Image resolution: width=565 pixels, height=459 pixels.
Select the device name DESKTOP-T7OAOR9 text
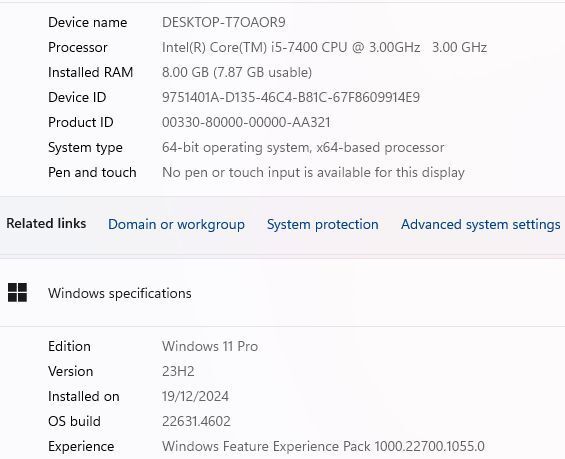pyautogui.click(x=223, y=22)
